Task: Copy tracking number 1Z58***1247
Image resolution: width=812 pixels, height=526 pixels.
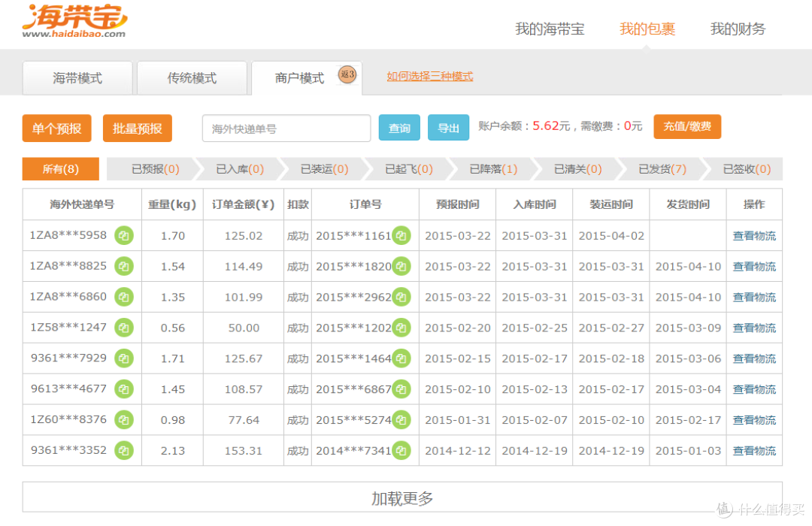Action: click(x=124, y=328)
